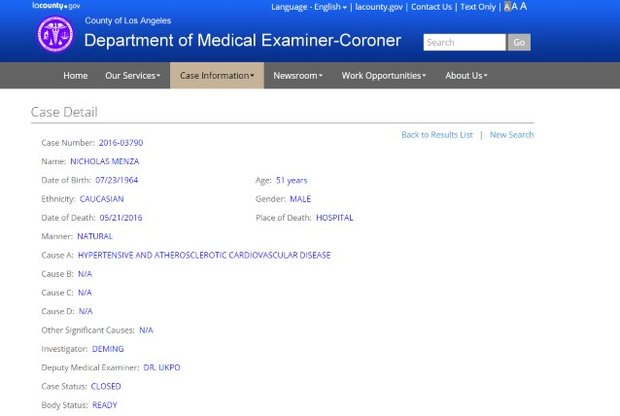Click the name NICHOLAS MENZA
The image size is (620, 416).
pos(104,161)
